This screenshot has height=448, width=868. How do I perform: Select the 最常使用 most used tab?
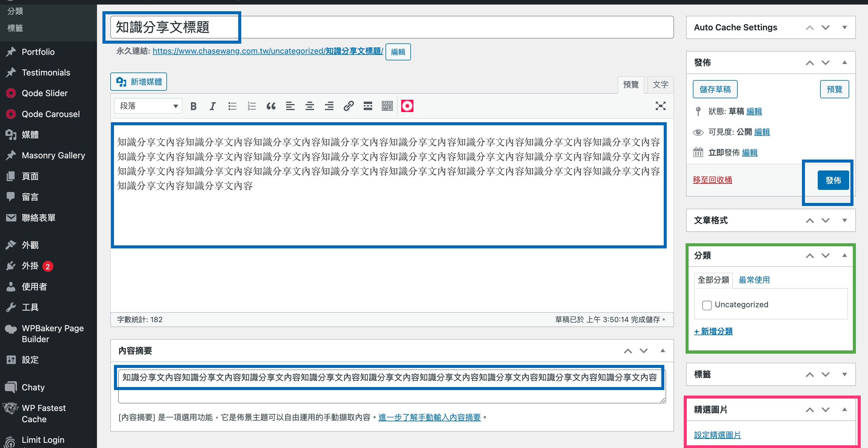point(754,280)
